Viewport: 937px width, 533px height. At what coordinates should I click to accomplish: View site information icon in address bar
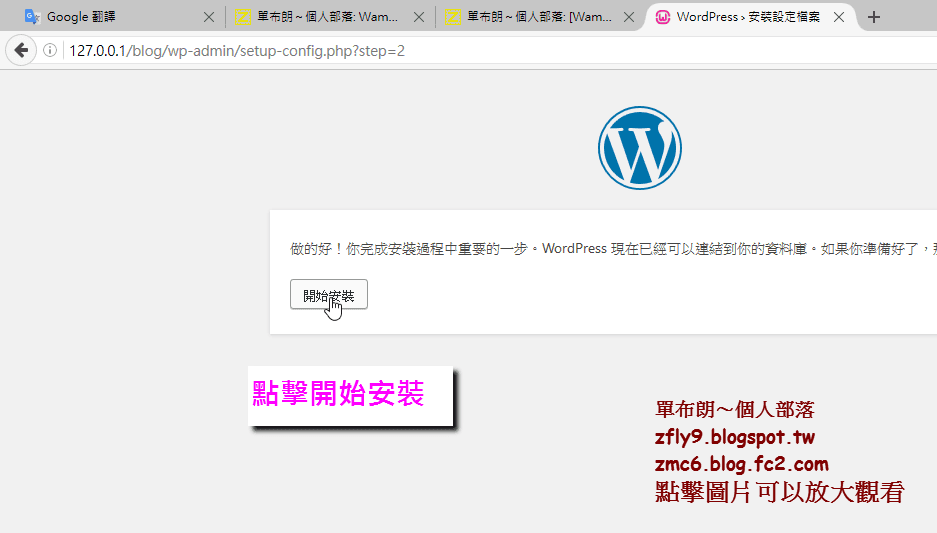tap(50, 51)
